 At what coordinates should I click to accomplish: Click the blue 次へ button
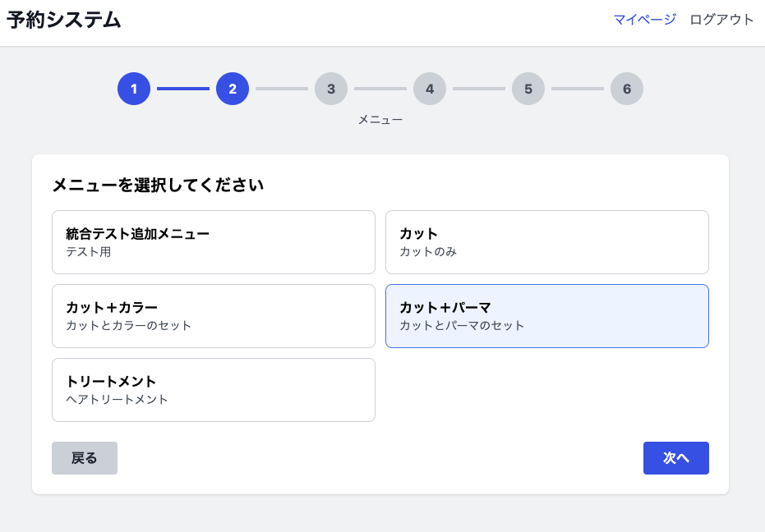pos(675,458)
